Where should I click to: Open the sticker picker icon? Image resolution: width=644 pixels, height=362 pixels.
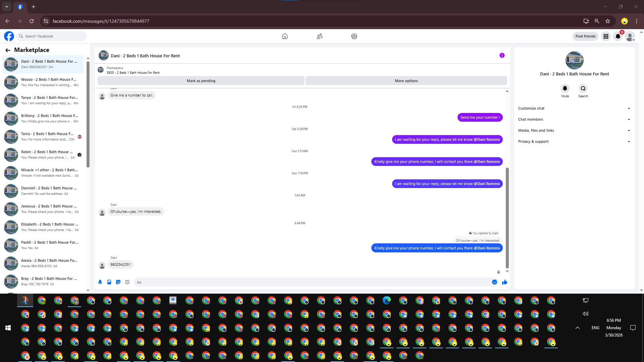tap(118, 282)
